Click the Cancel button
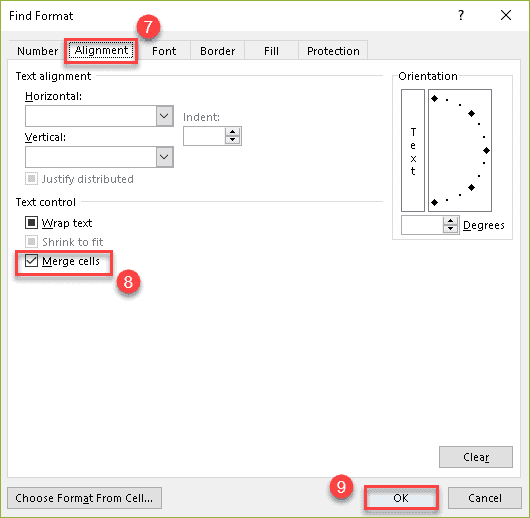530x518 pixels. click(x=485, y=498)
